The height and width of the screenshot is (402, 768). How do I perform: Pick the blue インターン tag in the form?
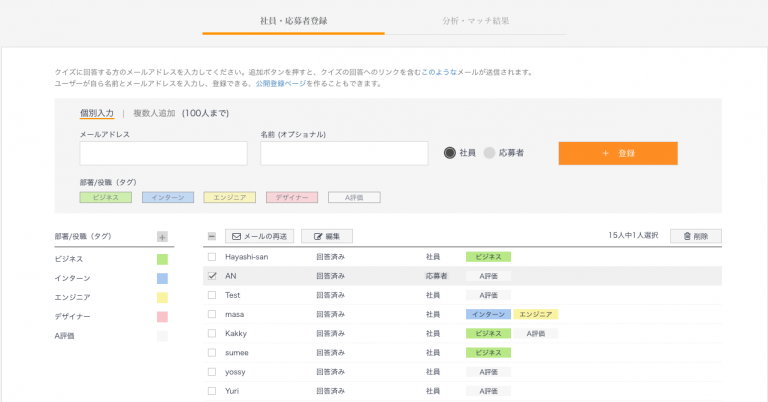[168, 197]
